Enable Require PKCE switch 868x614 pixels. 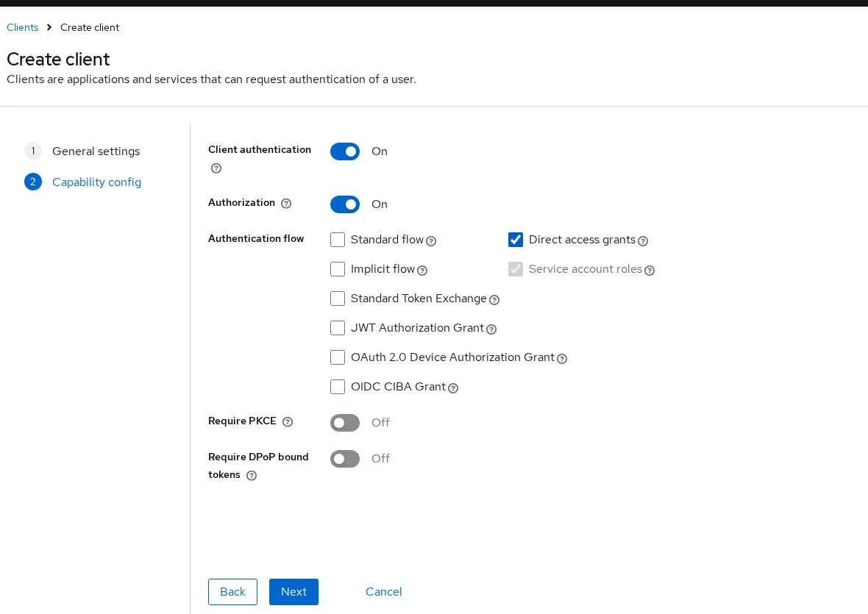345,423
